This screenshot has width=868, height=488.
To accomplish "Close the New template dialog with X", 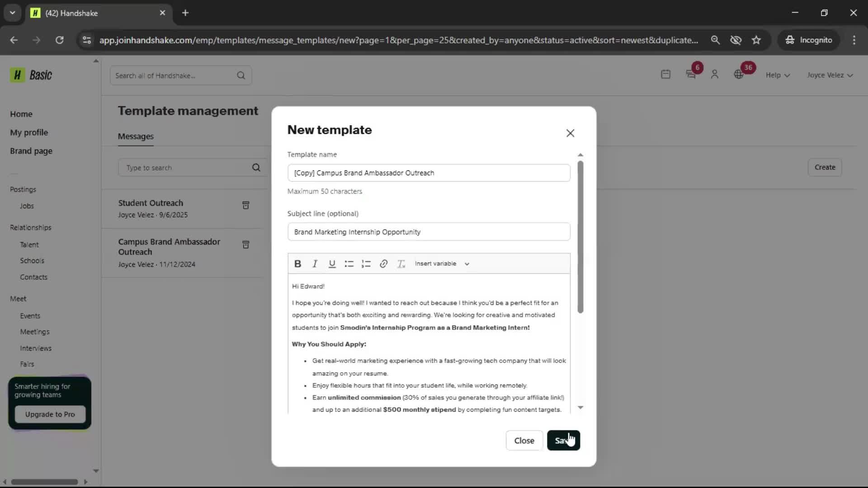I will [x=570, y=133].
